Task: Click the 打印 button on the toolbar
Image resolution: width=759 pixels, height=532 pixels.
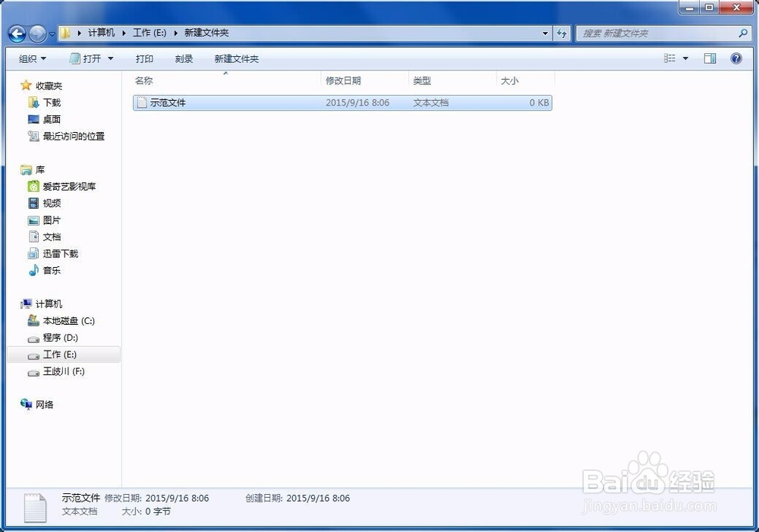Action: pos(144,58)
